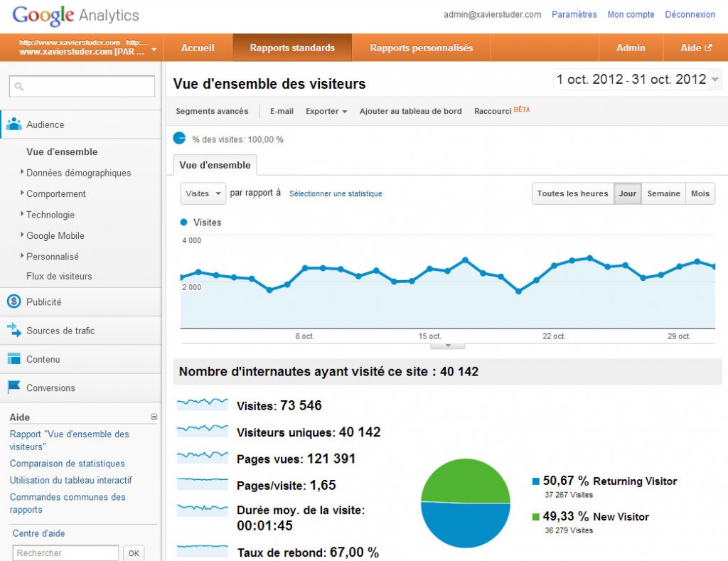Click the 37 267 Visites text

pyautogui.click(x=569, y=495)
